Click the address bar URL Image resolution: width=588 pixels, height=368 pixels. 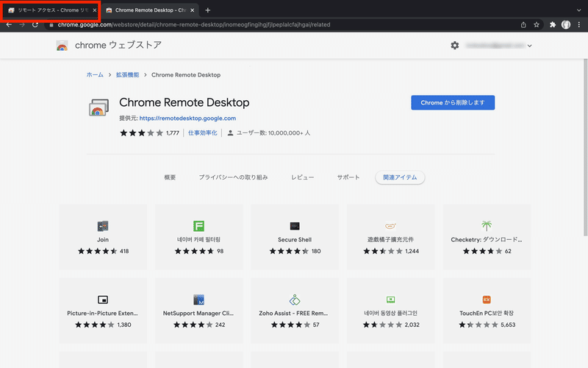click(194, 25)
